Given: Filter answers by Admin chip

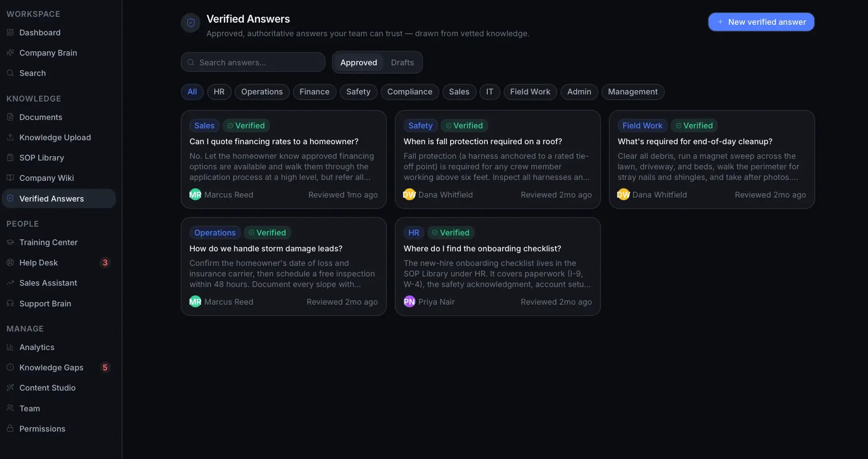Looking at the screenshot, I should pos(579,92).
